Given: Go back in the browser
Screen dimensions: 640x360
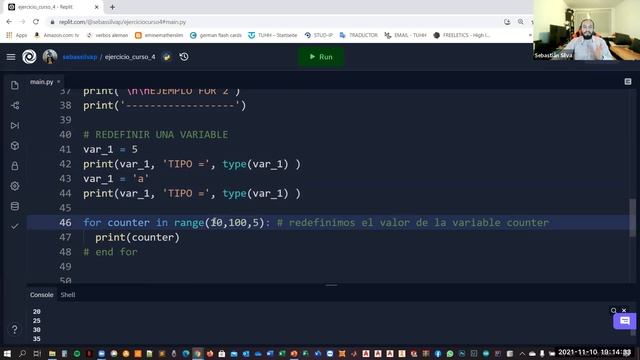Looking at the screenshot, I should coord(9,22).
